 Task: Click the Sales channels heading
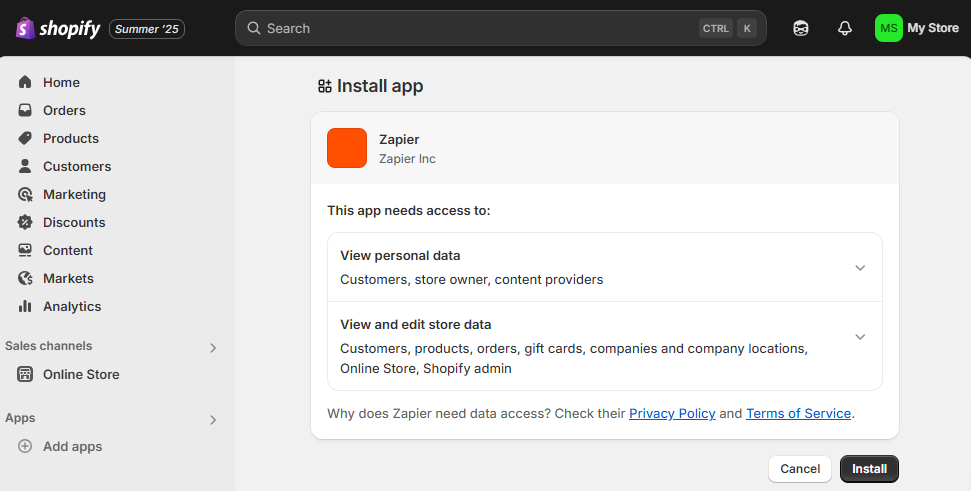48,345
